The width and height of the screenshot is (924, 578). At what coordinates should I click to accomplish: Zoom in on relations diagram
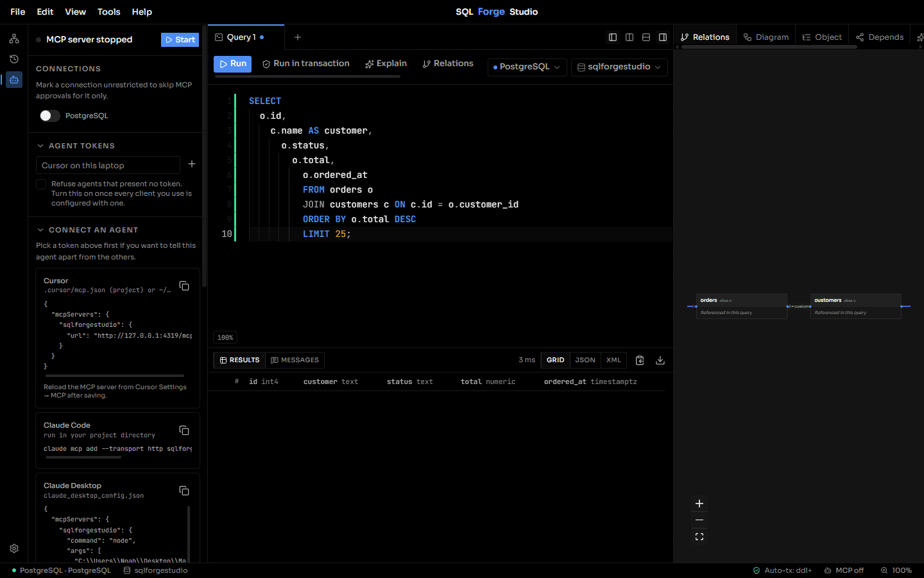(699, 504)
